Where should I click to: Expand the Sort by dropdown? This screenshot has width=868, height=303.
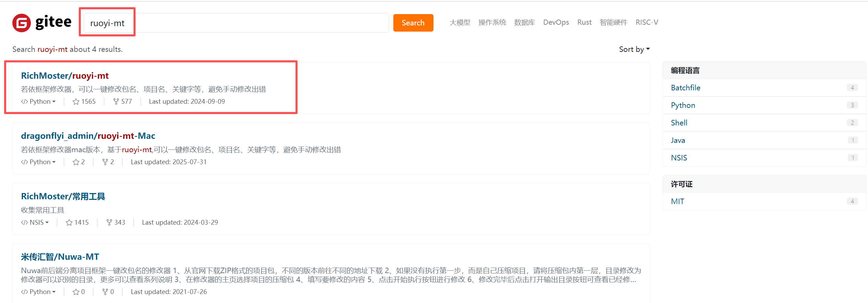pos(634,49)
